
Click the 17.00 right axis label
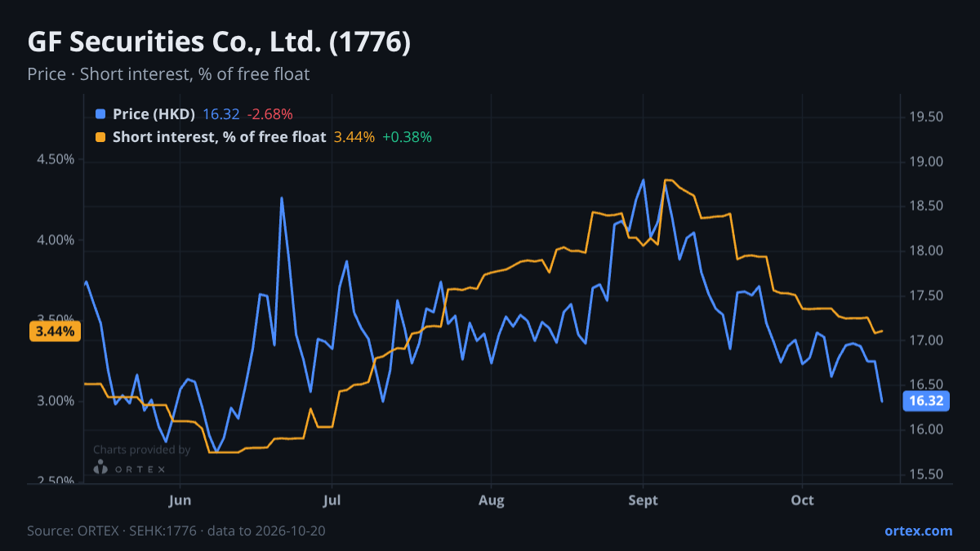(x=925, y=340)
